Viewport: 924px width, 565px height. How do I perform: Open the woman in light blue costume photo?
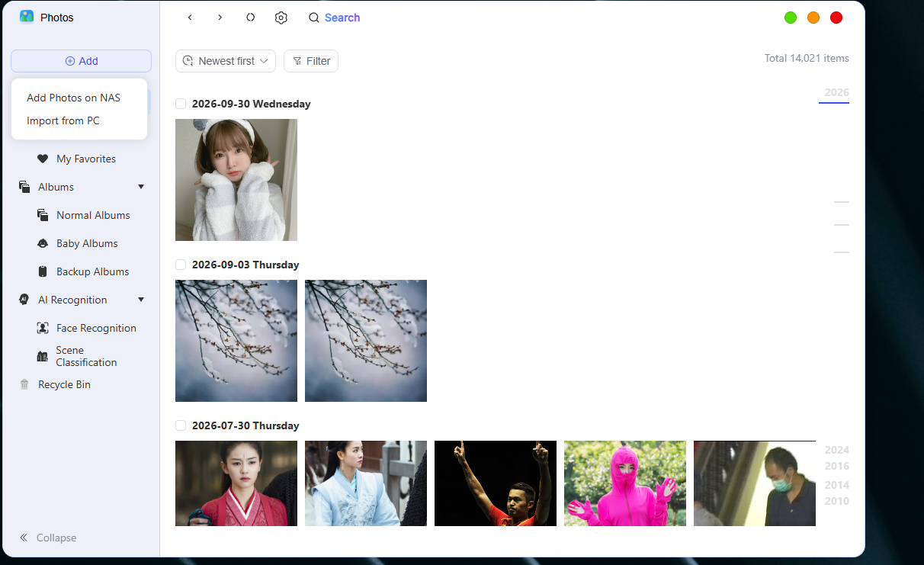(x=366, y=483)
